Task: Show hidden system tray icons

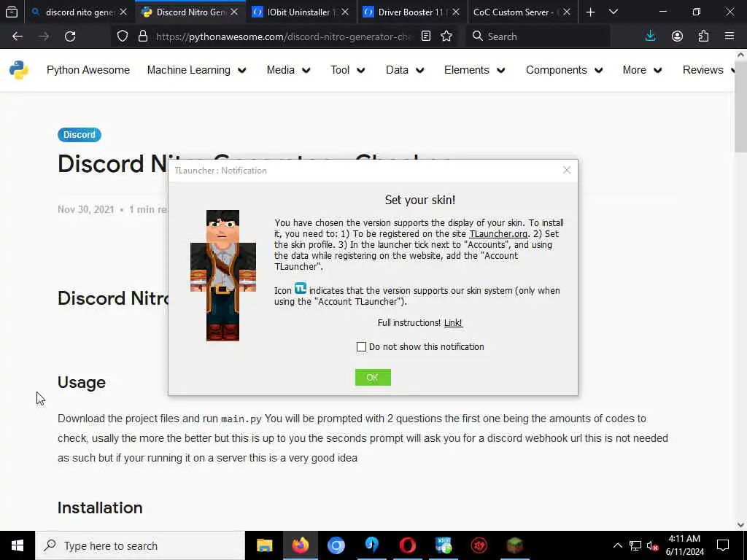Action: click(x=617, y=545)
